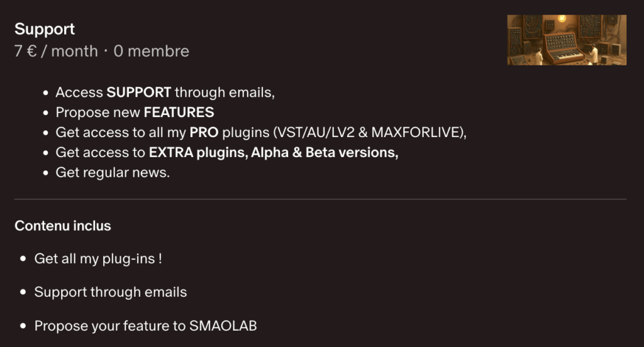Click the bold "FEATURES" word
The image size is (644, 347).
(179, 113)
